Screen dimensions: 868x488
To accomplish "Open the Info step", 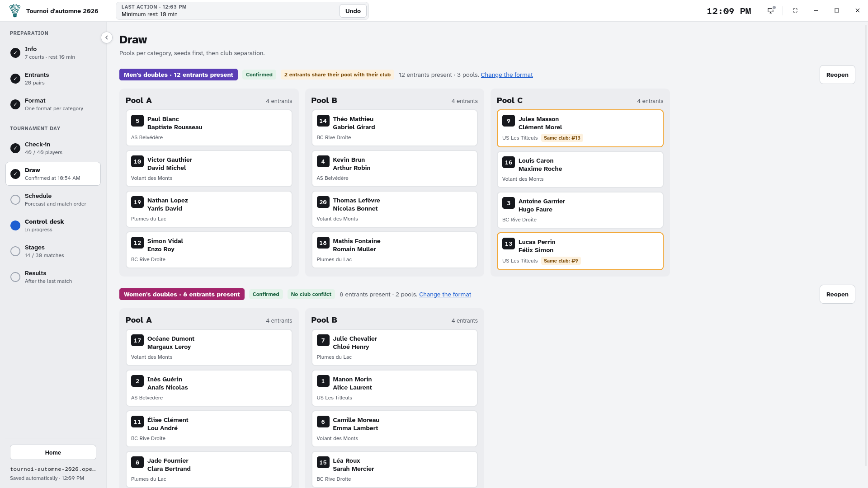I will (x=53, y=53).
